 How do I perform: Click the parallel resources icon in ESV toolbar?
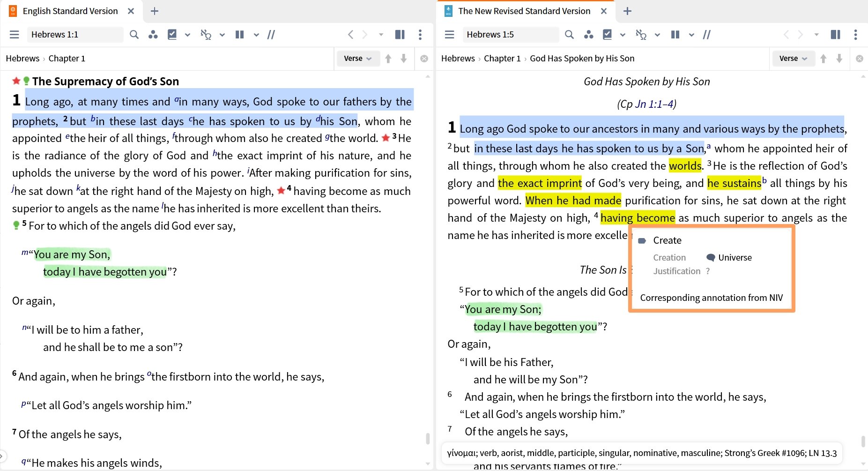click(x=271, y=35)
